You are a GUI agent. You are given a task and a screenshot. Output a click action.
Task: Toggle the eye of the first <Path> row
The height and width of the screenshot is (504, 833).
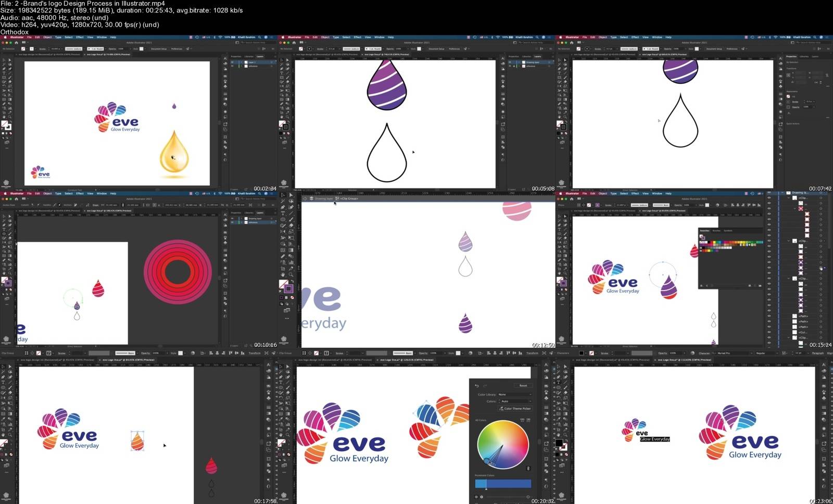tap(769, 316)
